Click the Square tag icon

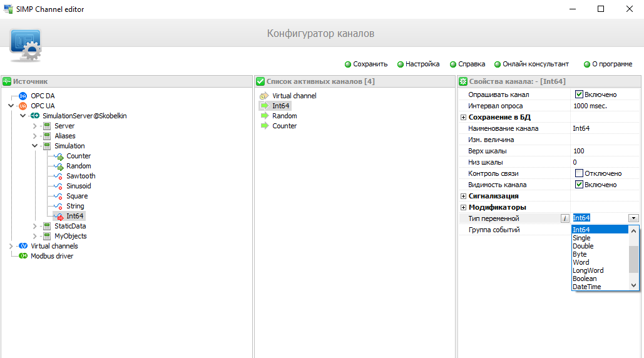click(59, 197)
